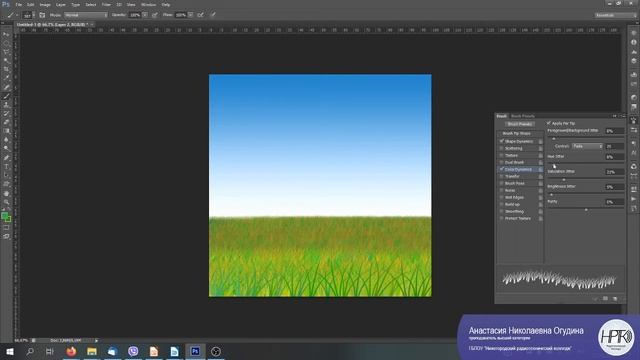Select Brush Tip Shape section

(x=516, y=133)
